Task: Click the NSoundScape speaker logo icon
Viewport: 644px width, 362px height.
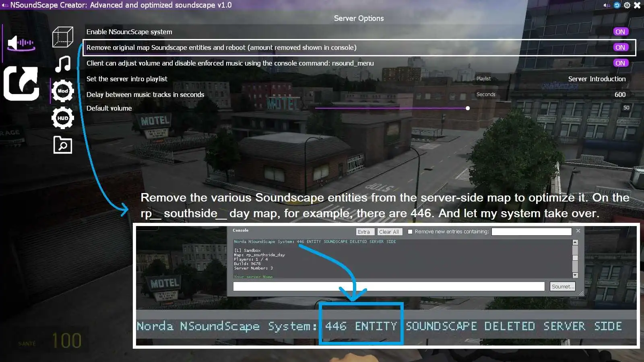Action: click(21, 43)
